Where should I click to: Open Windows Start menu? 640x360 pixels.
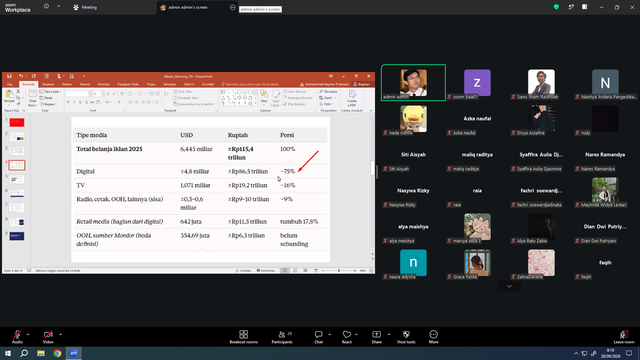(8, 353)
